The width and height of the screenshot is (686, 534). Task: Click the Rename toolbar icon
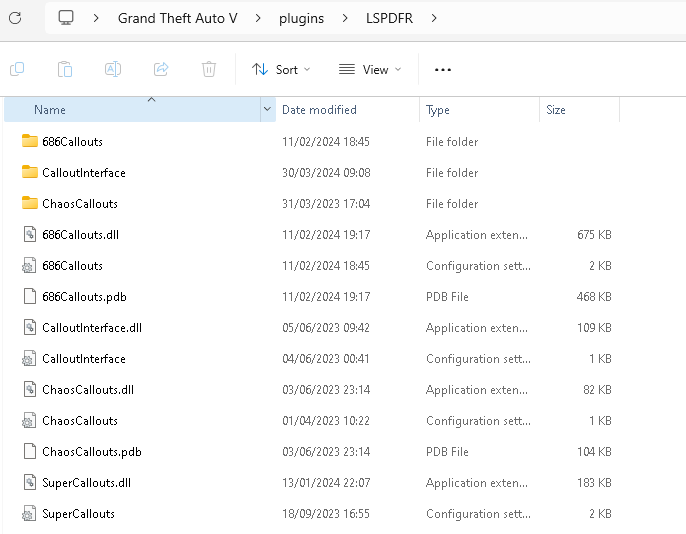pos(113,69)
